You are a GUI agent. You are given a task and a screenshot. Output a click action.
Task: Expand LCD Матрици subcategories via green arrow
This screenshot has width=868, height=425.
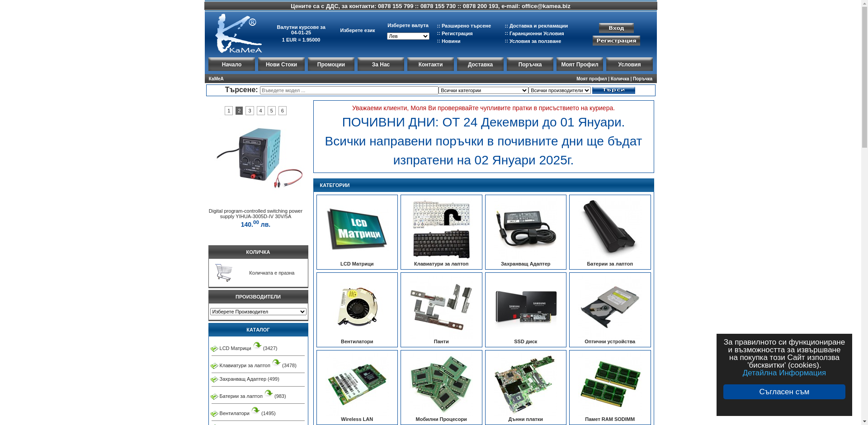[x=258, y=345]
